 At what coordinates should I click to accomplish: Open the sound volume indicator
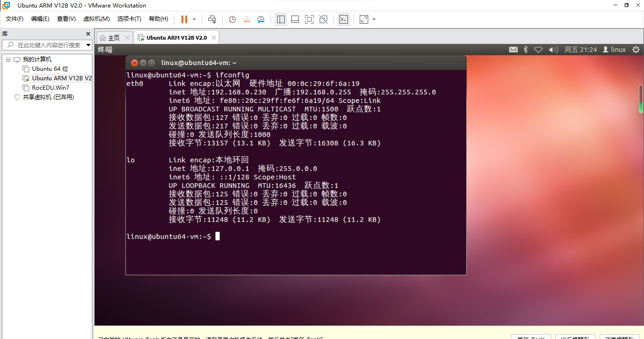(553, 50)
